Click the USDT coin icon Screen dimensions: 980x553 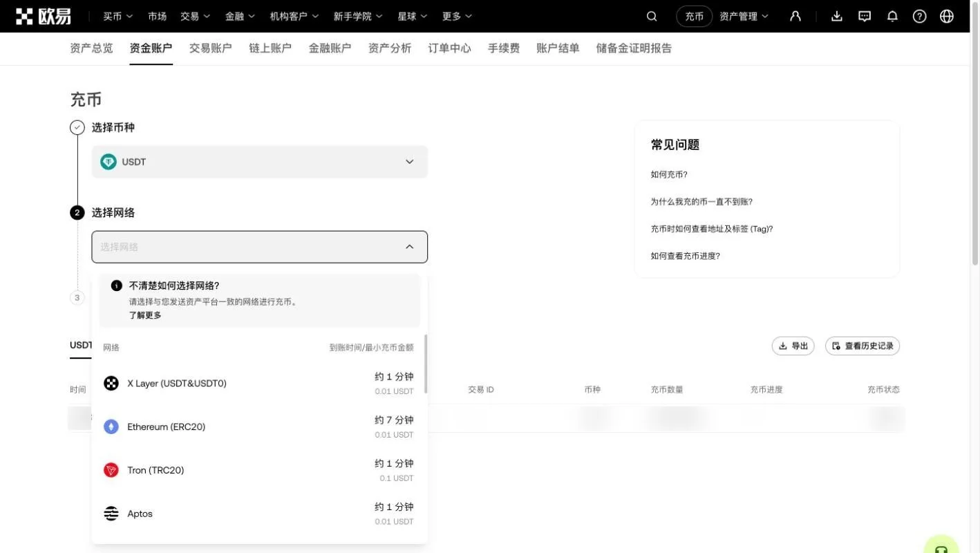[108, 162]
